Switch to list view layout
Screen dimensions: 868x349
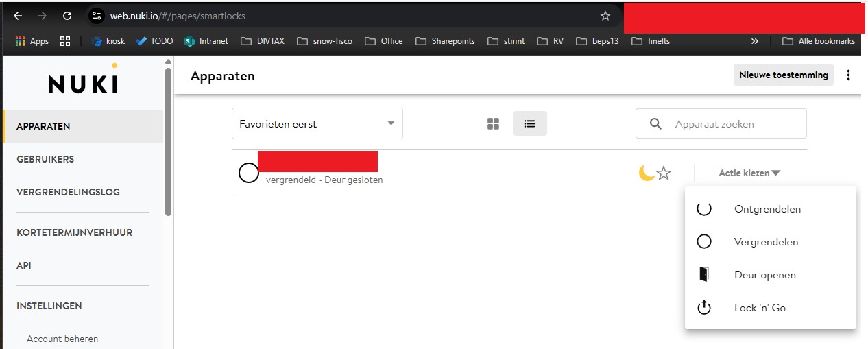[x=529, y=124]
